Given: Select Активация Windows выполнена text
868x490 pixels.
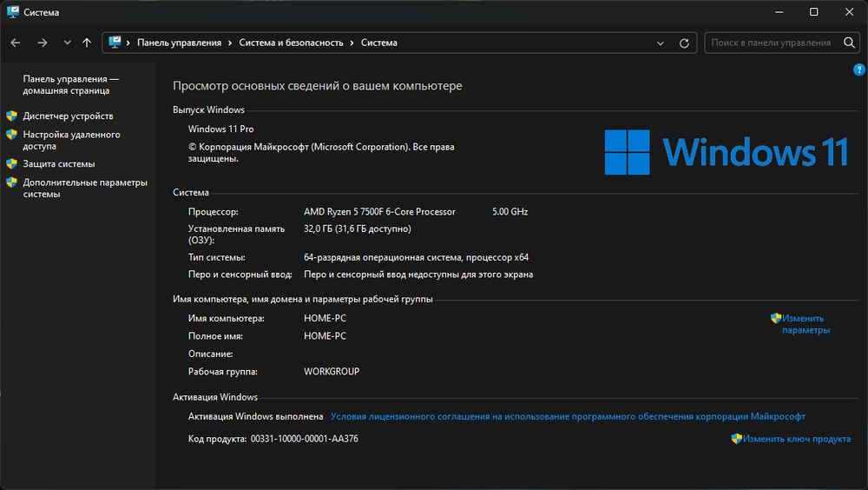Looking at the screenshot, I should pos(256,416).
